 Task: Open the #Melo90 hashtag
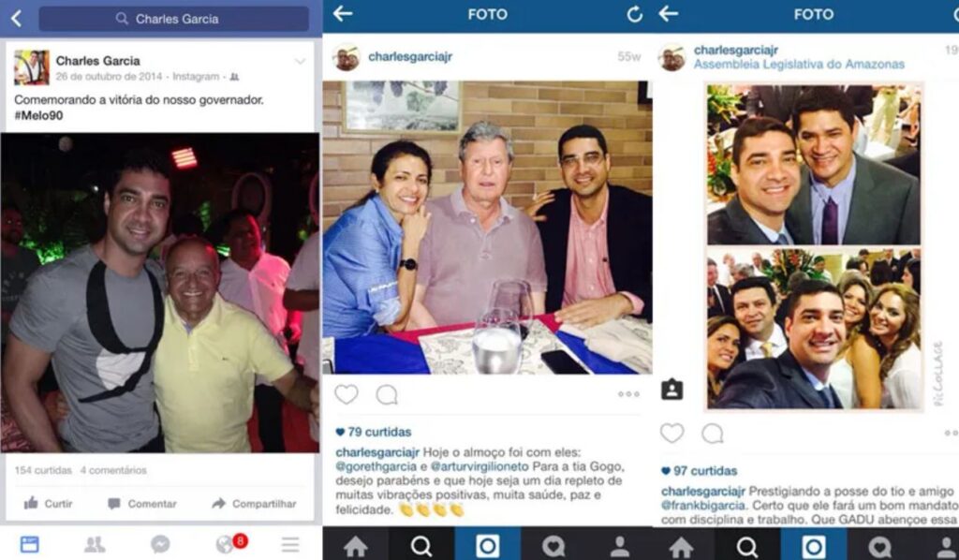(x=38, y=115)
